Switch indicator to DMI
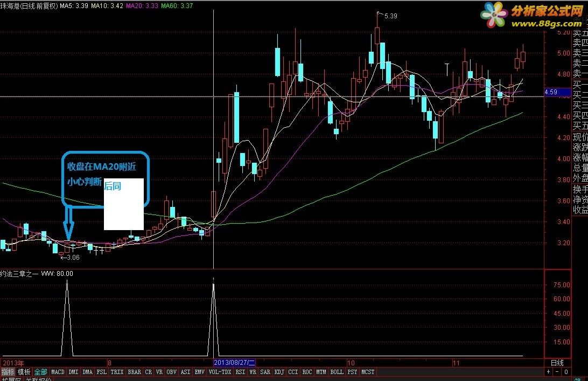The height and width of the screenshot is (381, 588). pos(73,372)
